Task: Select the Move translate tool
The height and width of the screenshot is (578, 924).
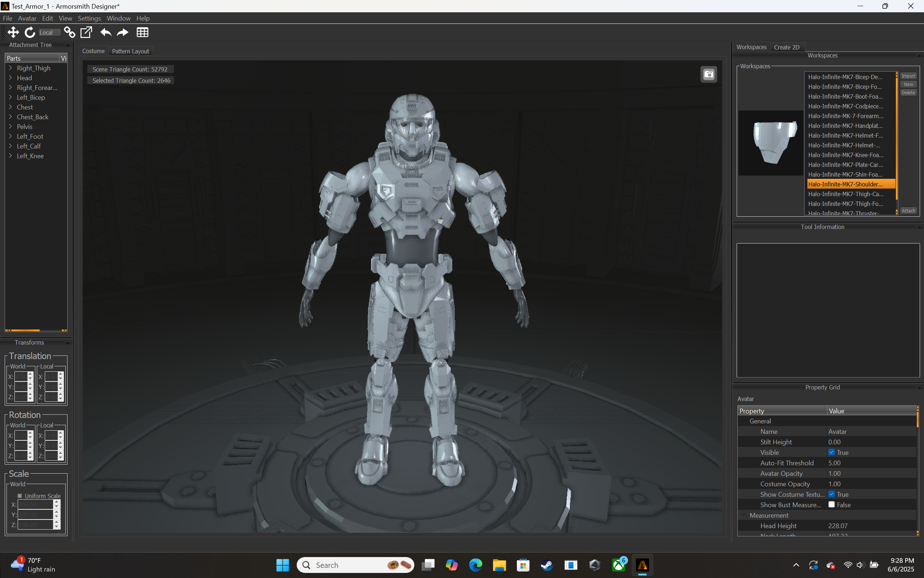Action: [13, 33]
